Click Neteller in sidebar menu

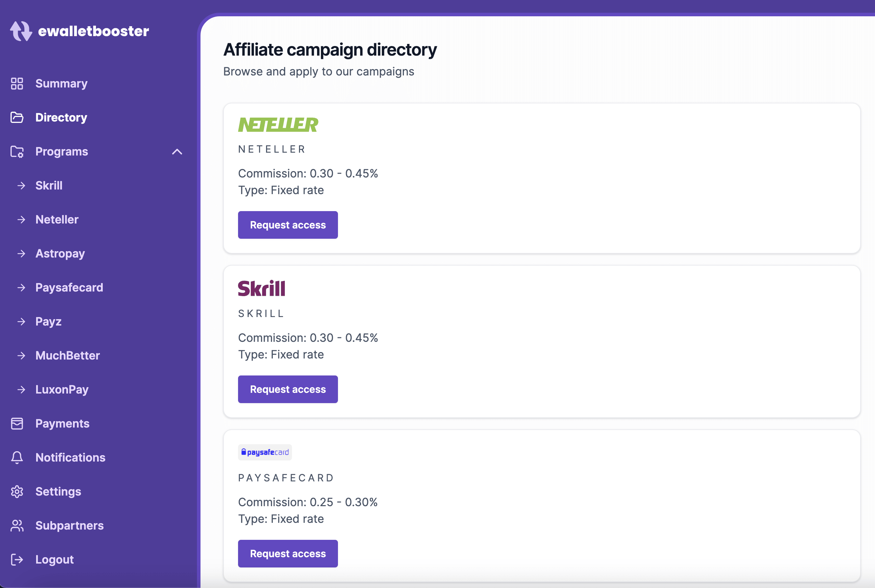pyautogui.click(x=56, y=219)
